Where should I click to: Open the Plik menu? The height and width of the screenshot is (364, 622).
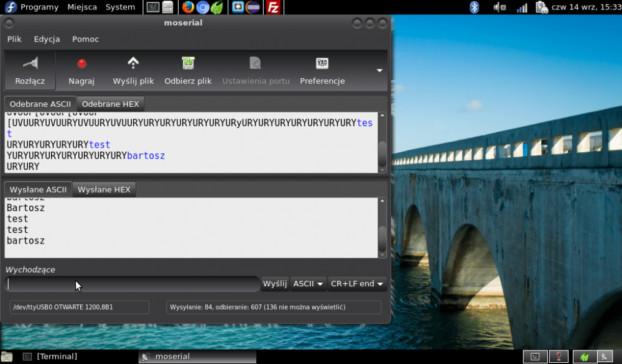[14, 39]
